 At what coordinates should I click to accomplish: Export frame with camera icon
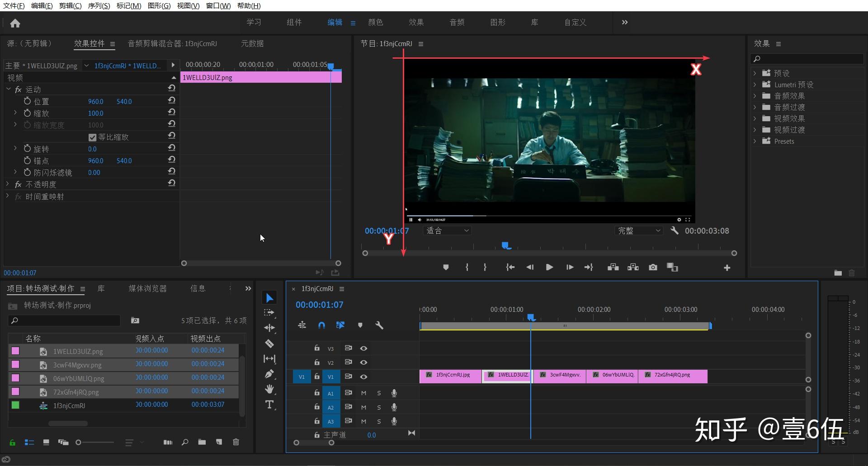tap(653, 268)
